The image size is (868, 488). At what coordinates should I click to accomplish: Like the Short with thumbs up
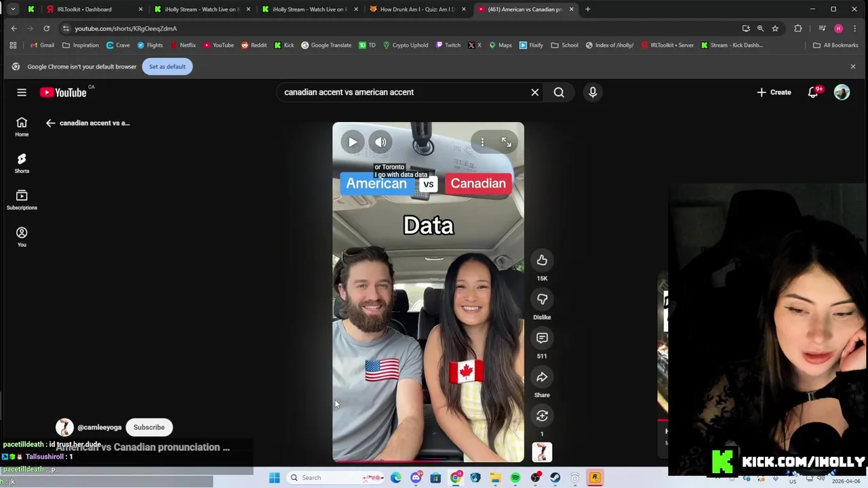point(542,260)
